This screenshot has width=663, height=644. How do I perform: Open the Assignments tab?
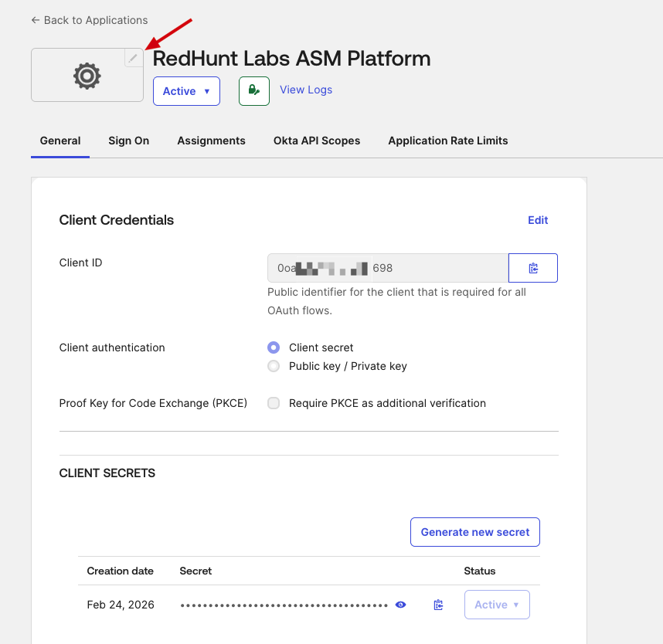[211, 141]
